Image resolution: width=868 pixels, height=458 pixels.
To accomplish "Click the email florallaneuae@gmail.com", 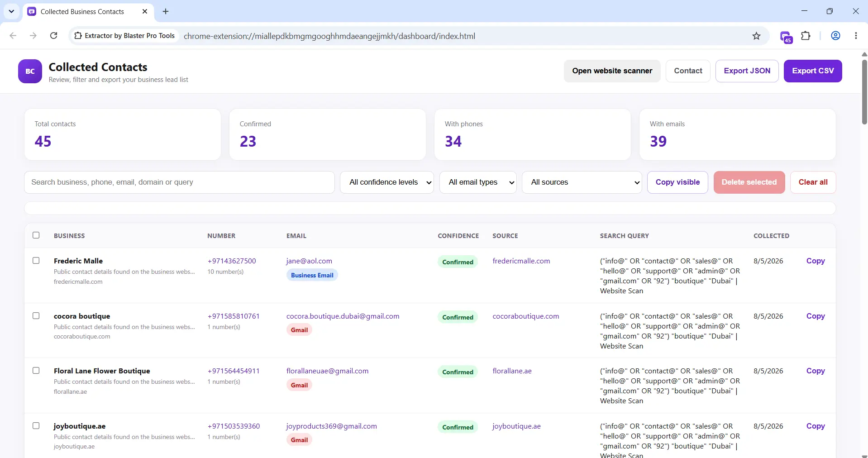I will pyautogui.click(x=327, y=371).
